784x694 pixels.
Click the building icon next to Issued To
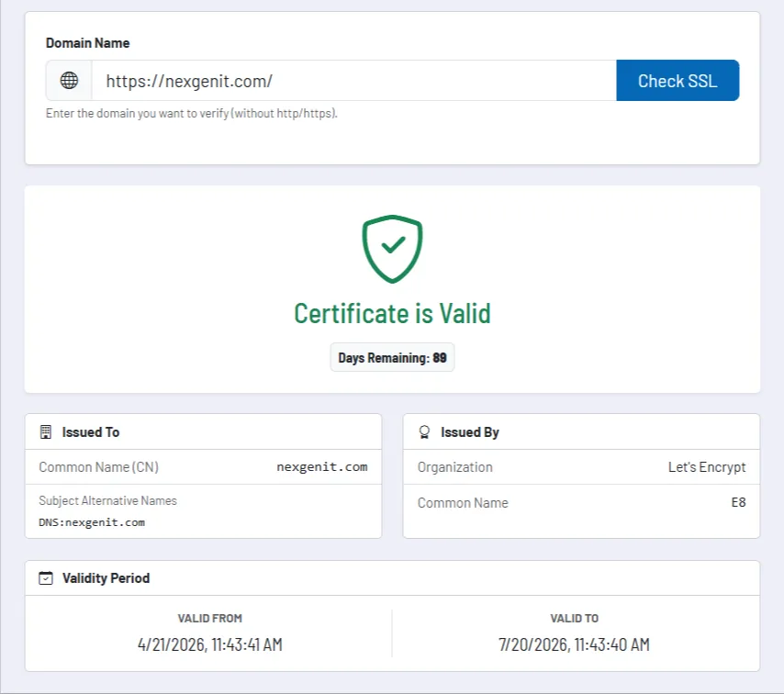pos(46,432)
